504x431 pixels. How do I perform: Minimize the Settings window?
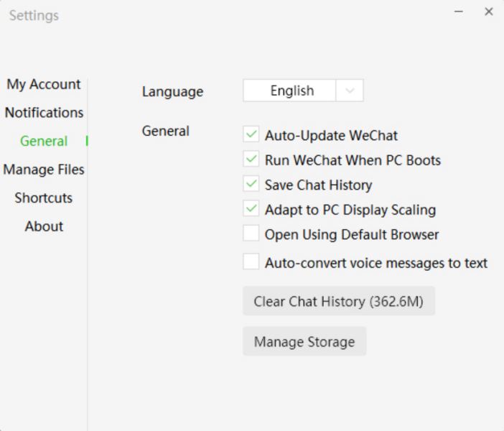pyautogui.click(x=459, y=12)
